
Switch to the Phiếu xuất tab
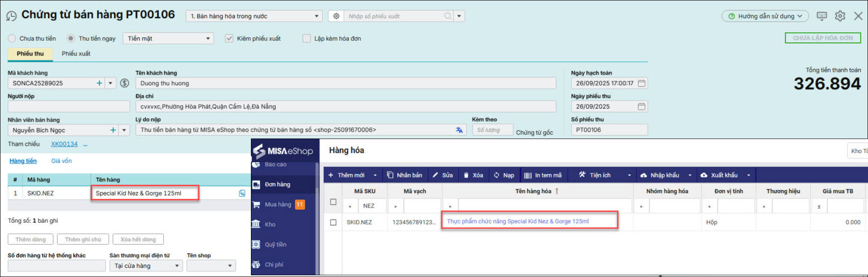(76, 54)
